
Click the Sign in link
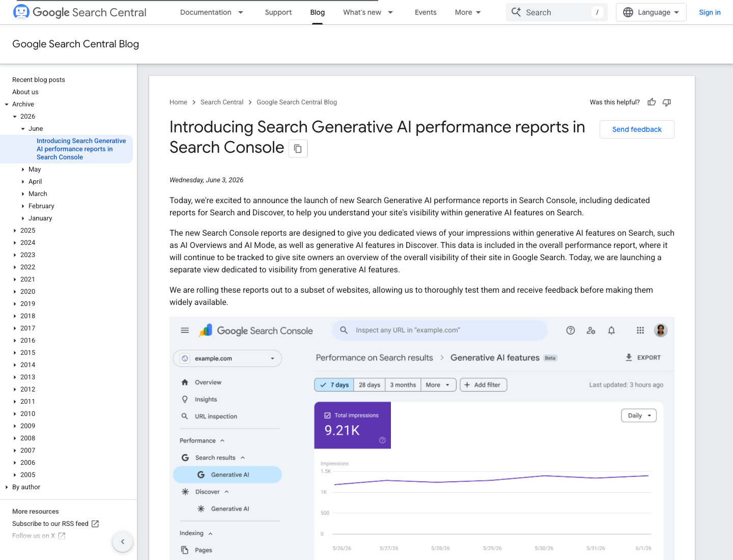click(710, 12)
